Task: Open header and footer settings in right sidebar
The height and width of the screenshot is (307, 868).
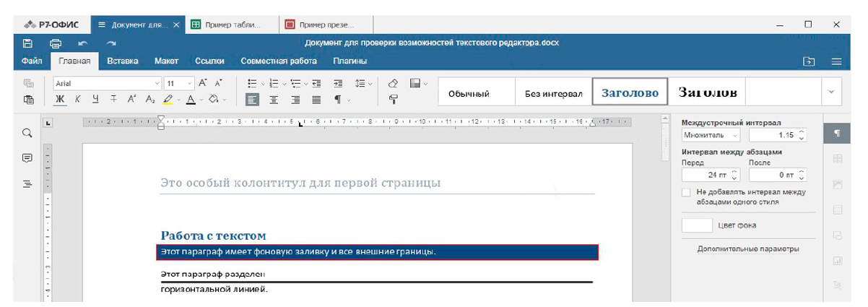Action: [837, 209]
